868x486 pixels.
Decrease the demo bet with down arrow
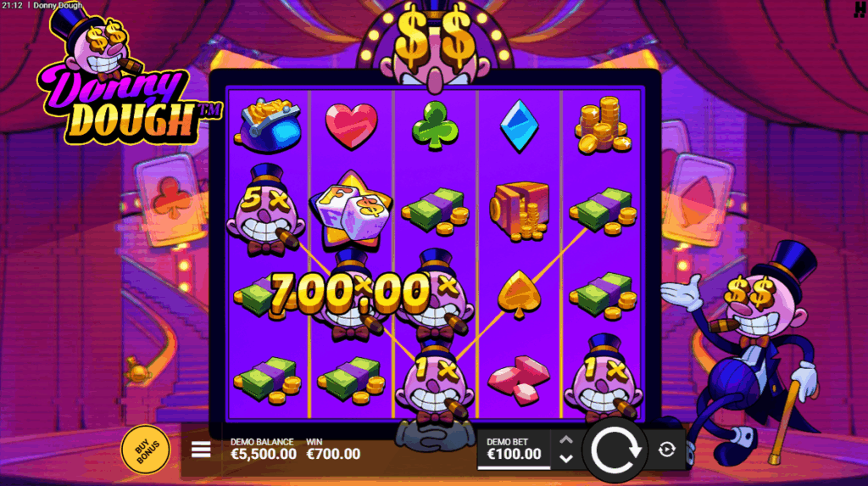[565, 458]
